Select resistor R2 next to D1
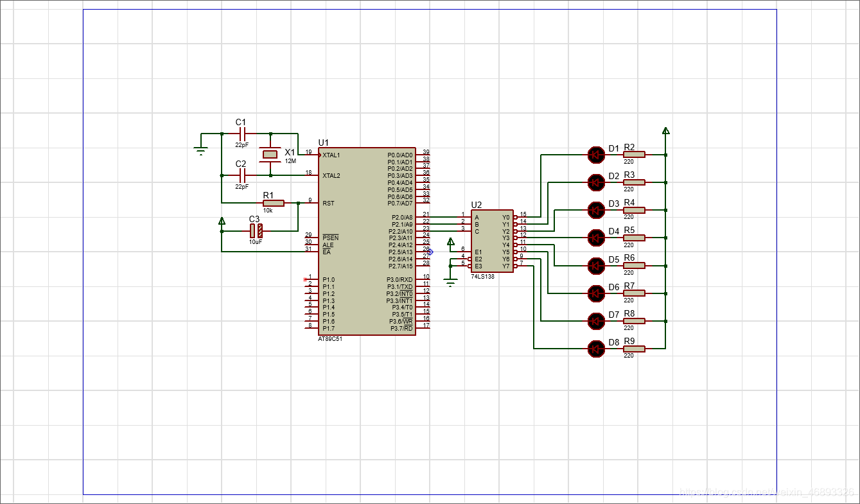The width and height of the screenshot is (860, 504). [x=634, y=154]
